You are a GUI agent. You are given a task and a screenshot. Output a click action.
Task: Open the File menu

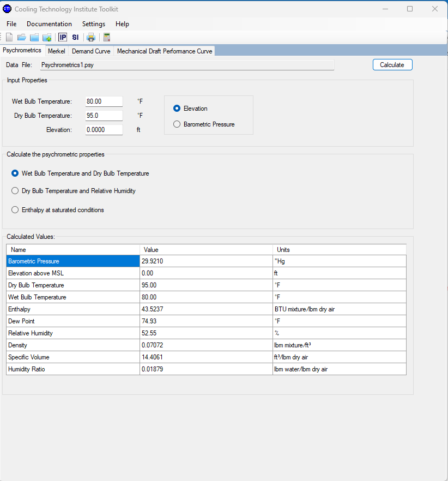click(11, 24)
